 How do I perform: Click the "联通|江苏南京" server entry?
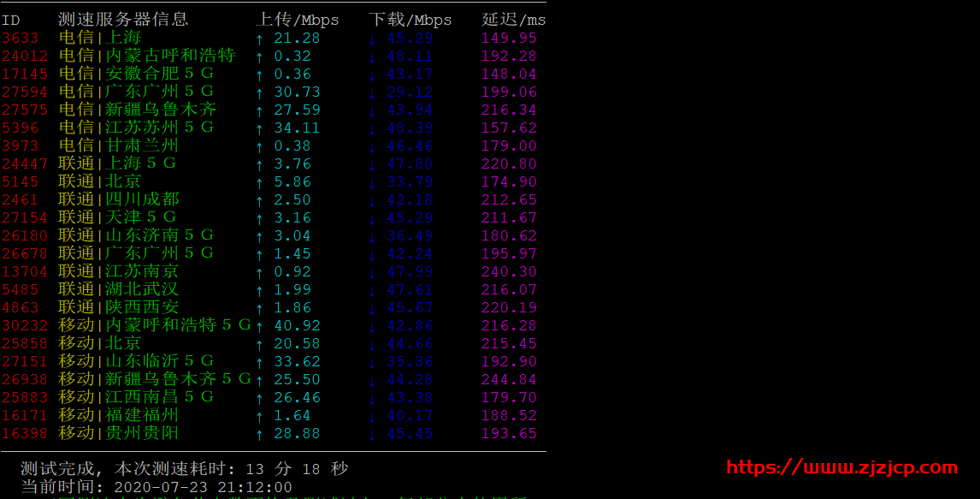[x=119, y=271]
